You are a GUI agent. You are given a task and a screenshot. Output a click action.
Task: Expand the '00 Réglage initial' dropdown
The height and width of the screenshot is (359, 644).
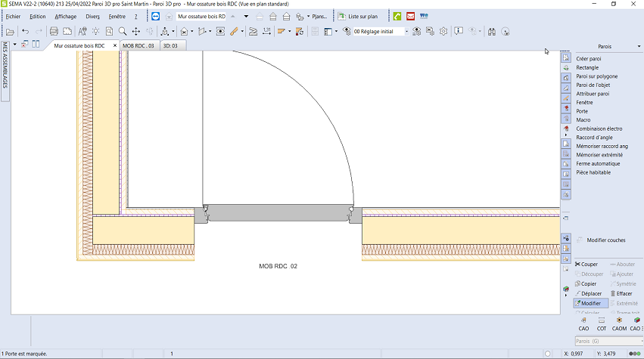pos(406,32)
